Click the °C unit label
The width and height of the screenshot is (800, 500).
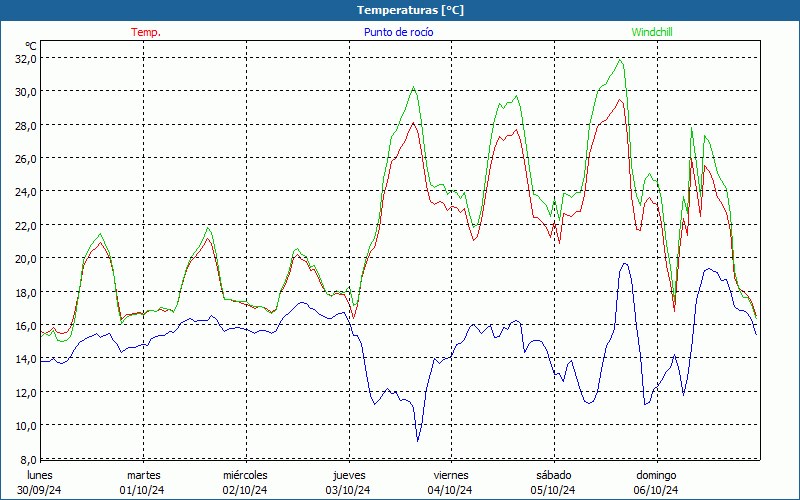[x=31, y=46]
